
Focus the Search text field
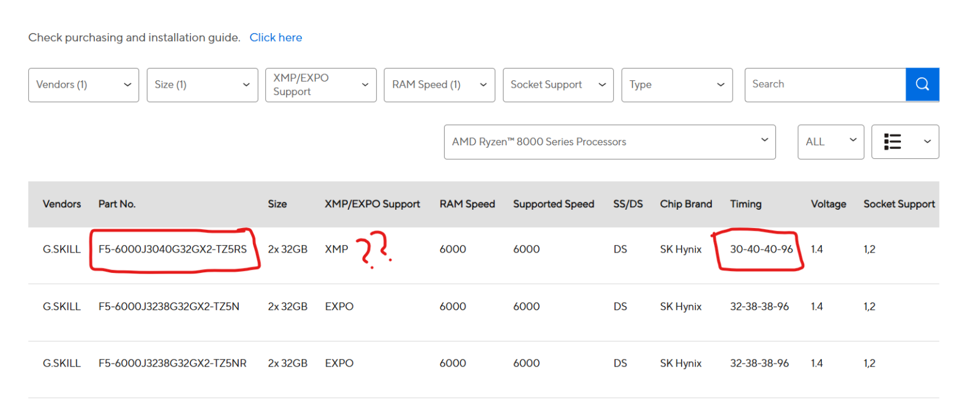click(825, 85)
